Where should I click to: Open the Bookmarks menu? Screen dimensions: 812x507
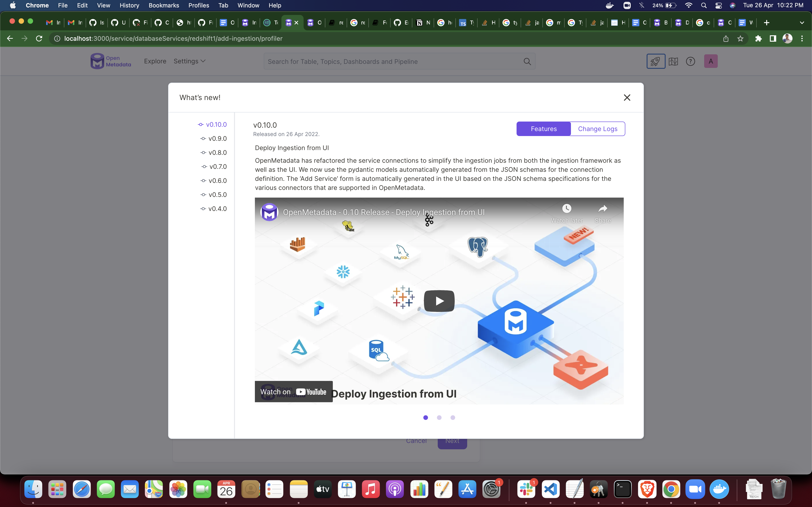[164, 5]
